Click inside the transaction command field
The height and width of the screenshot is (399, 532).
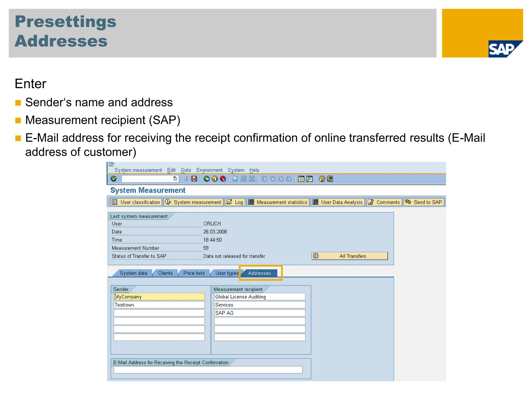(x=147, y=179)
